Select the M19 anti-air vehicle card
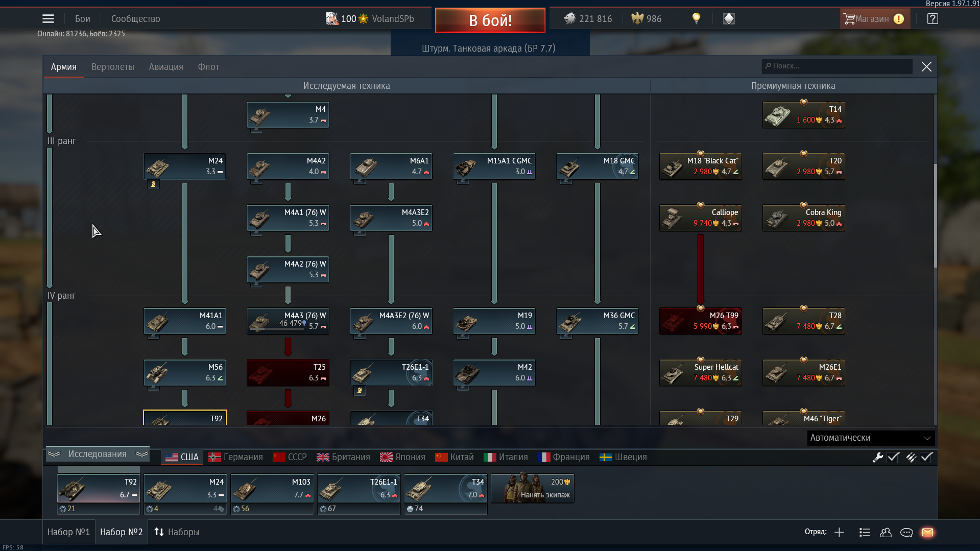This screenshot has width=980, height=551. (x=494, y=321)
